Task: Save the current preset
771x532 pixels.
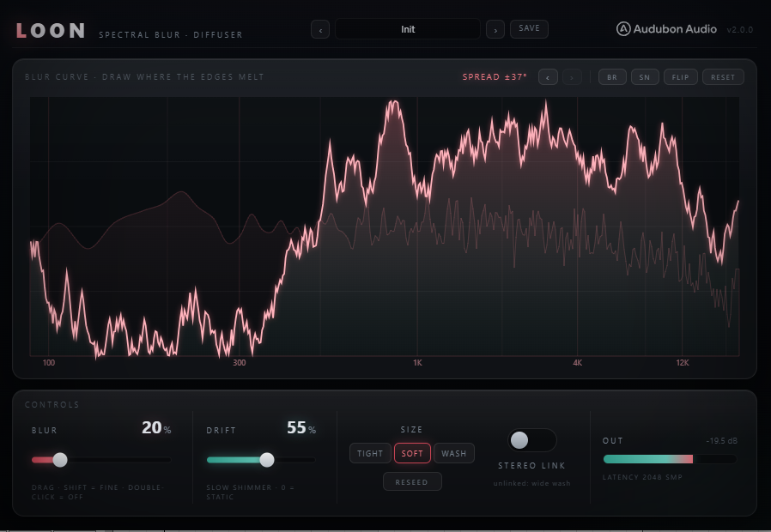Action: (x=529, y=28)
